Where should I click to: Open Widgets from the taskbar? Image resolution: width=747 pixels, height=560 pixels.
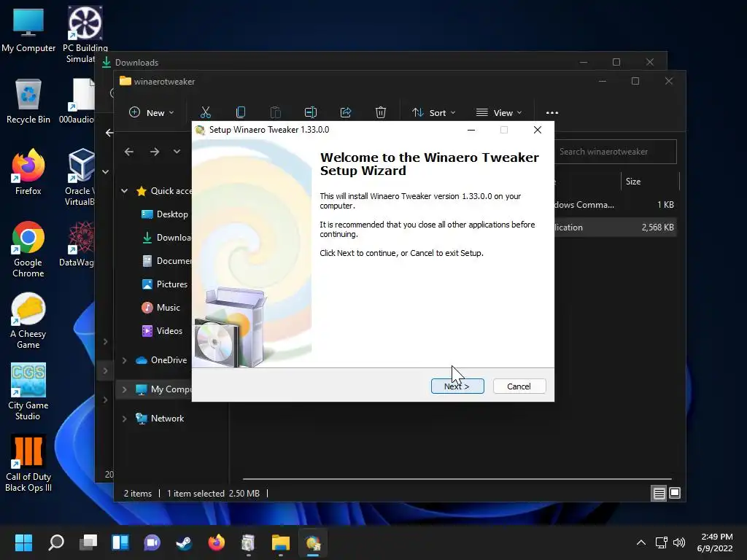pos(120,542)
